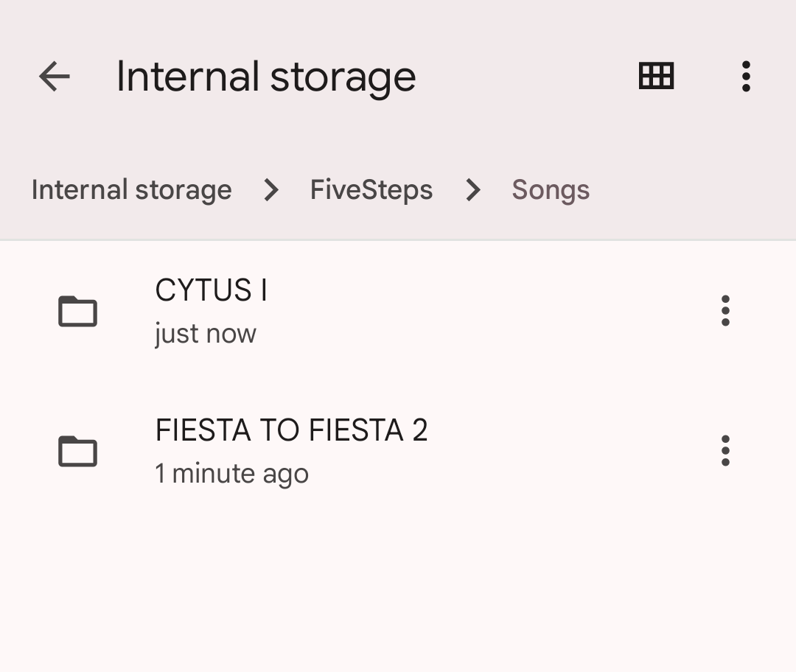Screen dimensions: 796x672
Task: Click the chevron before Songs breadcrumb
Action: point(472,190)
